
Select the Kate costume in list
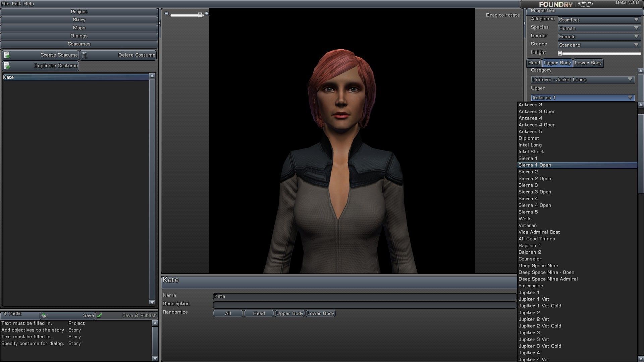75,77
